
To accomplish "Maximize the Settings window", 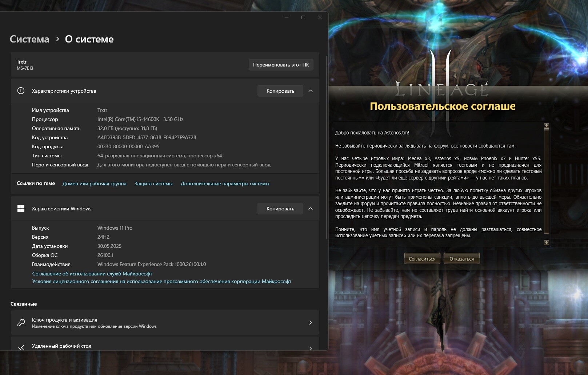I will click(x=303, y=17).
